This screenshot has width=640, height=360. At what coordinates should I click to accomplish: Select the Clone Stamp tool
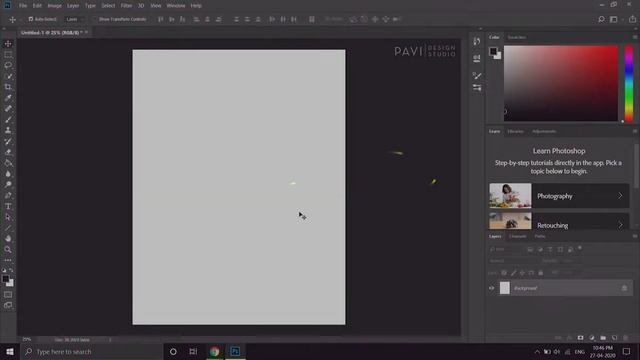click(8, 130)
